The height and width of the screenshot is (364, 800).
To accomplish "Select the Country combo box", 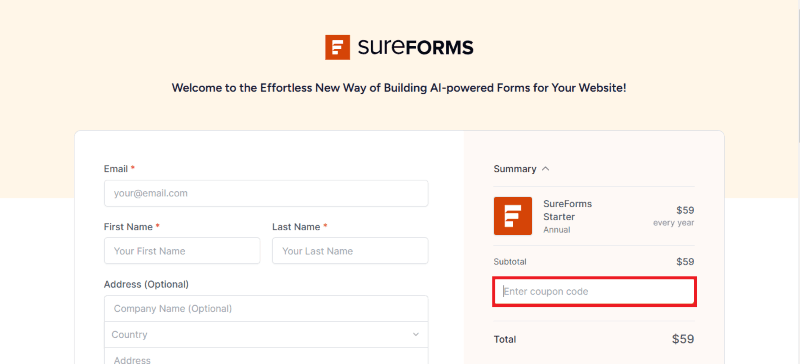I will tap(266, 334).
